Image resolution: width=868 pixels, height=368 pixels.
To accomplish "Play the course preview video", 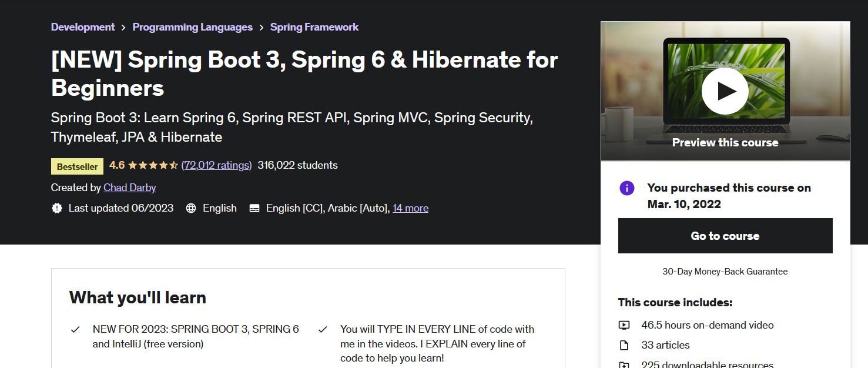I will tap(725, 91).
